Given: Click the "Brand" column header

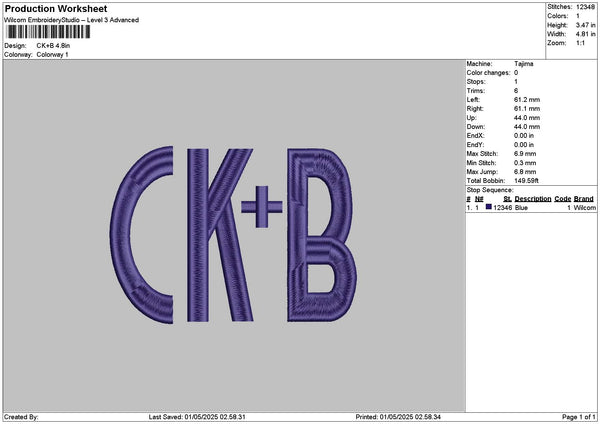Looking at the screenshot, I should pyautogui.click(x=584, y=199).
